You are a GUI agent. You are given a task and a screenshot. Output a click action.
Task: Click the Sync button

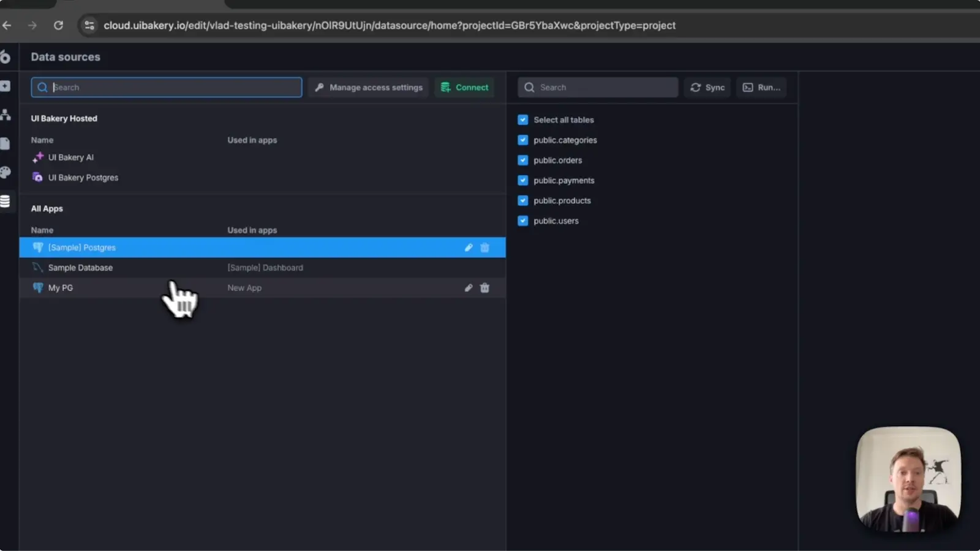pos(707,87)
